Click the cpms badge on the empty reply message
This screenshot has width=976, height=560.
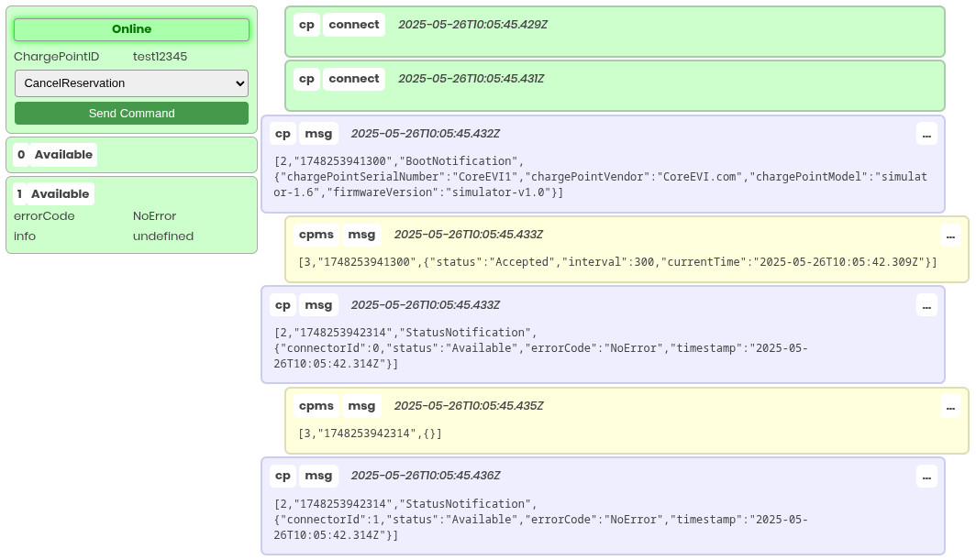[x=316, y=405]
